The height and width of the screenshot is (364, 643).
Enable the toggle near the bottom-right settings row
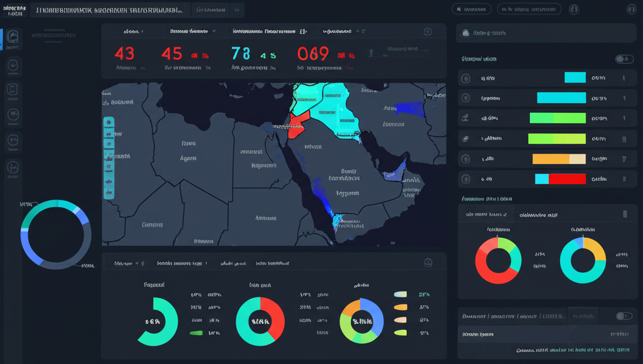[x=624, y=316]
